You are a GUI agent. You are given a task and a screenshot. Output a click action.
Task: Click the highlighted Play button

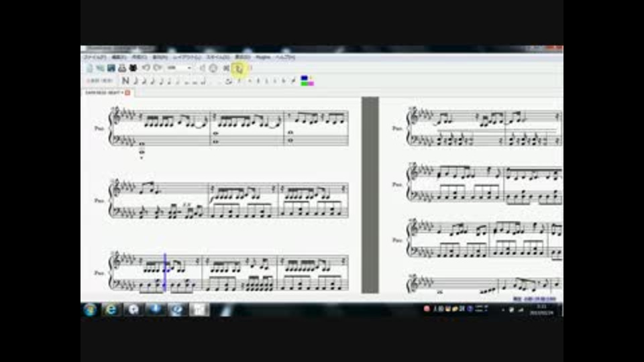[239, 68]
